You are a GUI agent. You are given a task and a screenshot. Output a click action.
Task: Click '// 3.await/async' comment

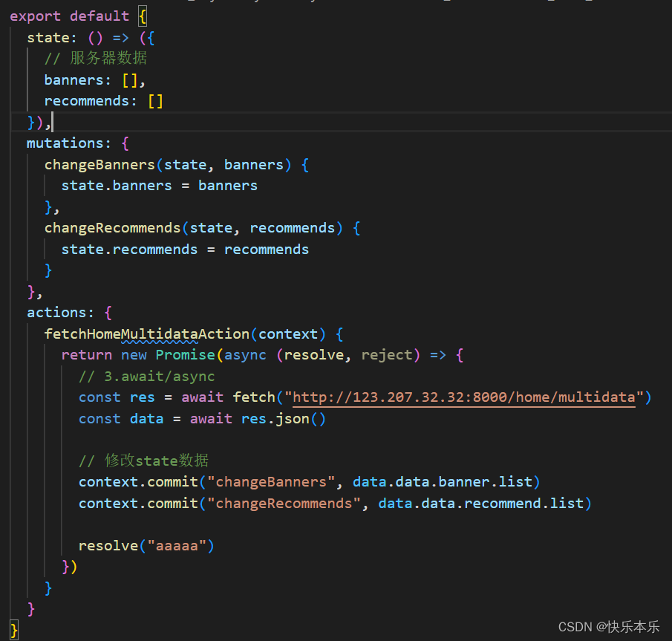(x=146, y=376)
